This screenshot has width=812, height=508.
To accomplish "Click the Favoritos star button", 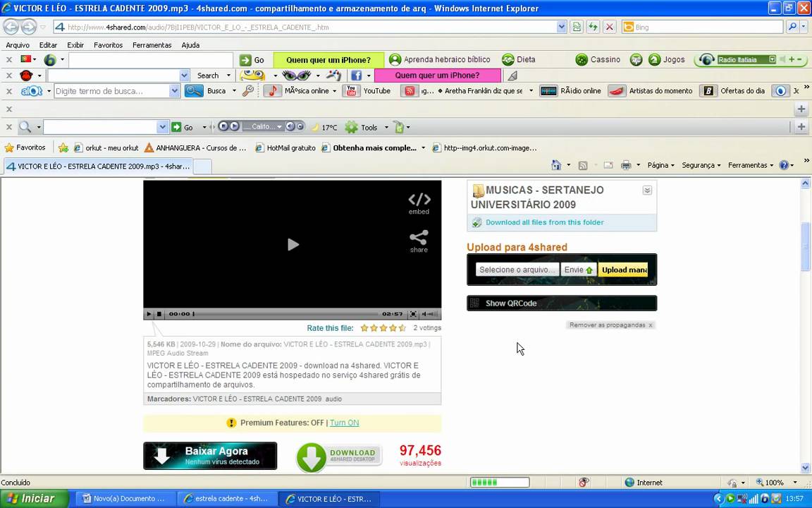I will 25,147.
